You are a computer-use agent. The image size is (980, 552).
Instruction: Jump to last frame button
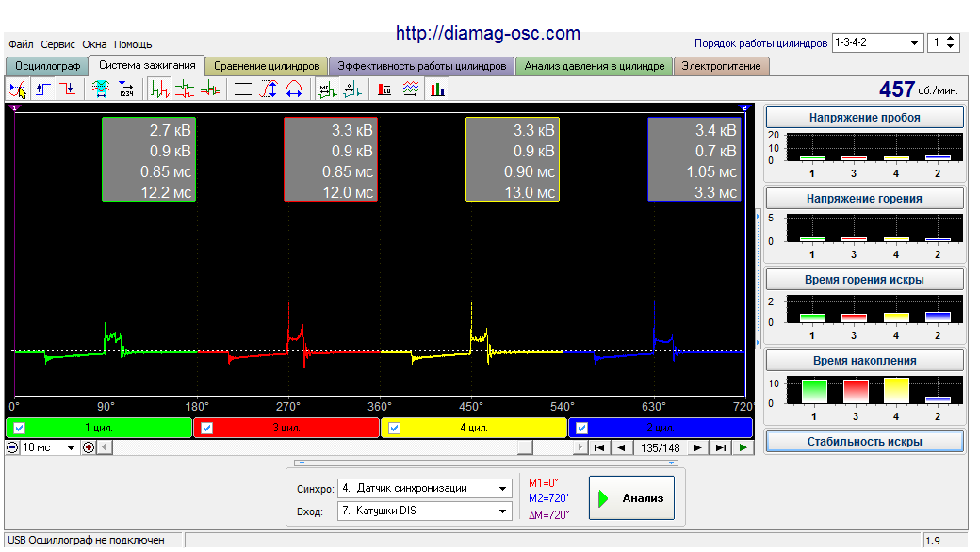[x=720, y=447]
